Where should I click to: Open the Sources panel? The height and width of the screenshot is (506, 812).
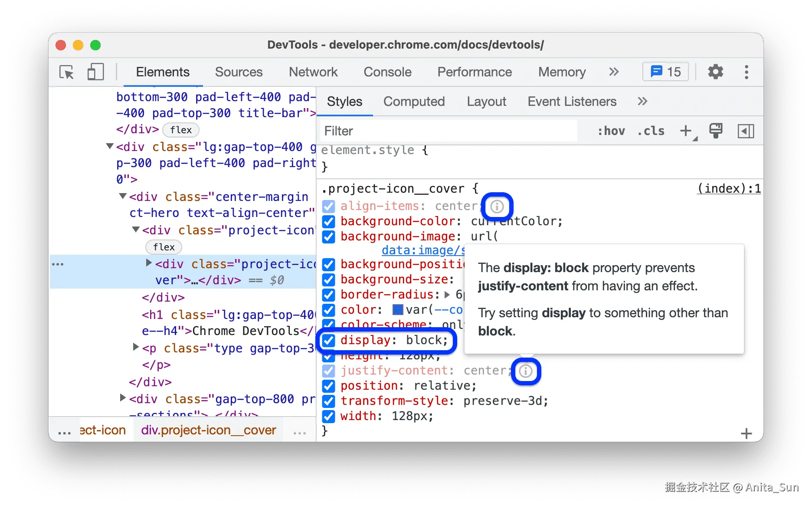239,72
